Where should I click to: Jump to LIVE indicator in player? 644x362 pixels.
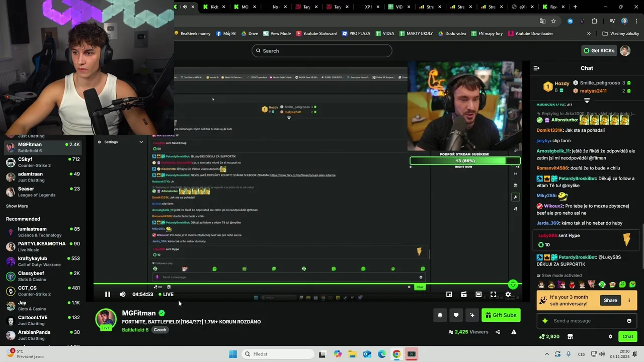(x=166, y=295)
